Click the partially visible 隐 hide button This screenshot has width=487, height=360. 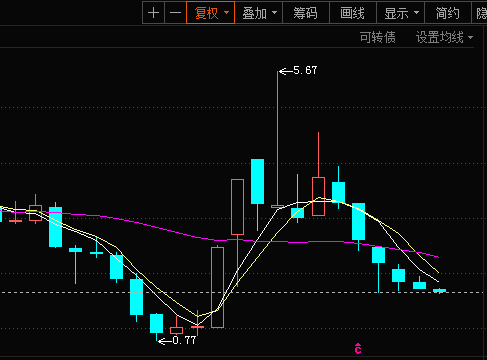coord(480,13)
